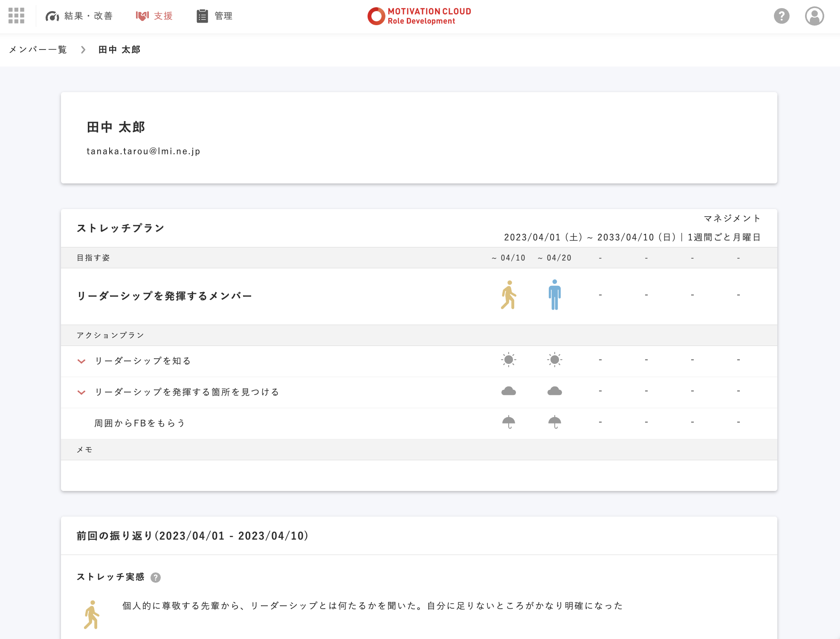Open the 結果・改善 menu

click(79, 16)
